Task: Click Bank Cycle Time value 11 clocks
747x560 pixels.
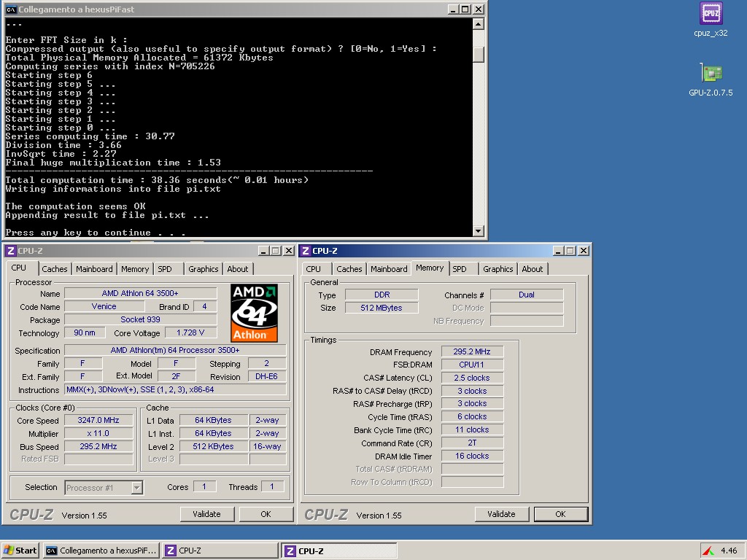Action: (x=472, y=430)
